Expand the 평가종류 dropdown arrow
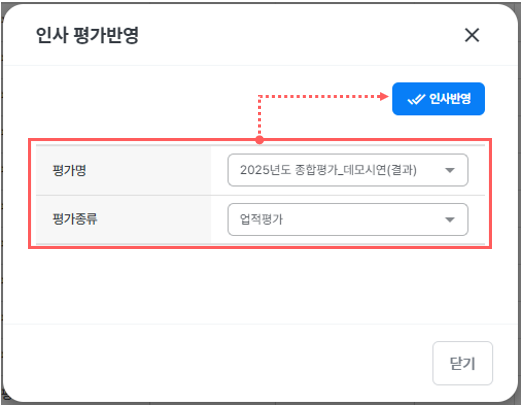Screen dimensions: 522x406 pyautogui.click(x=450, y=220)
